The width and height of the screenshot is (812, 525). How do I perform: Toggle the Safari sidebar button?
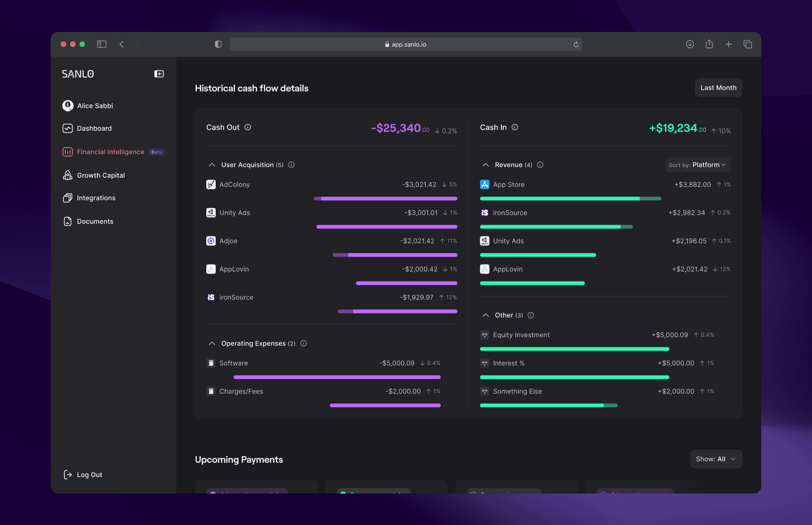click(101, 44)
